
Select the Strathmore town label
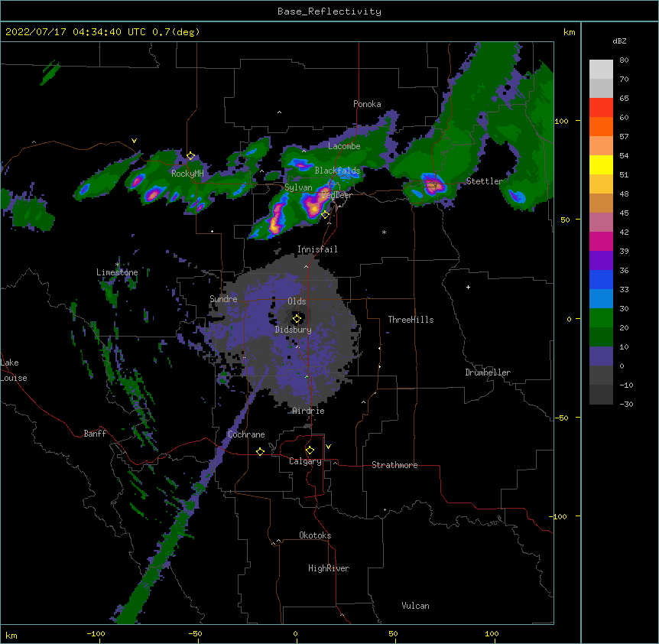[x=394, y=465]
